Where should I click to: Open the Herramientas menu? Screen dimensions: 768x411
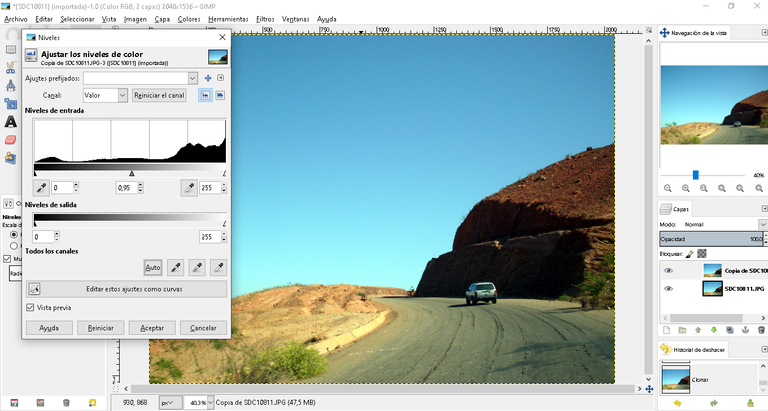[x=228, y=19]
